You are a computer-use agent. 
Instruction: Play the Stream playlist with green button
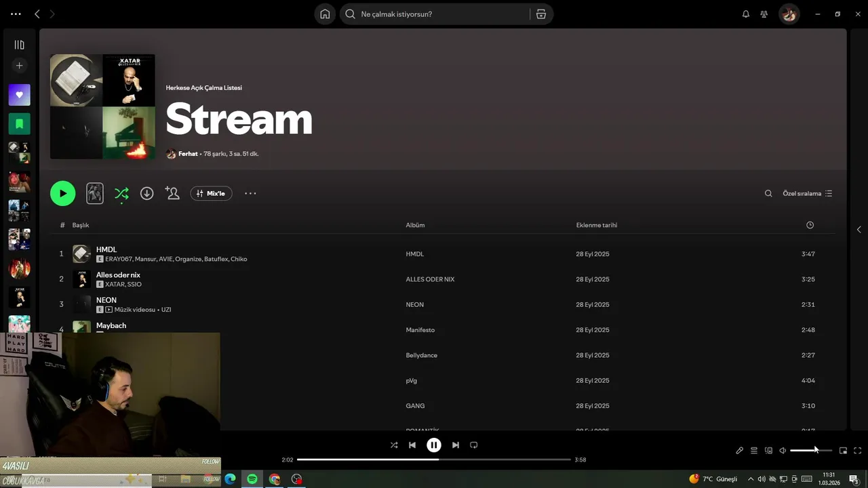62,193
